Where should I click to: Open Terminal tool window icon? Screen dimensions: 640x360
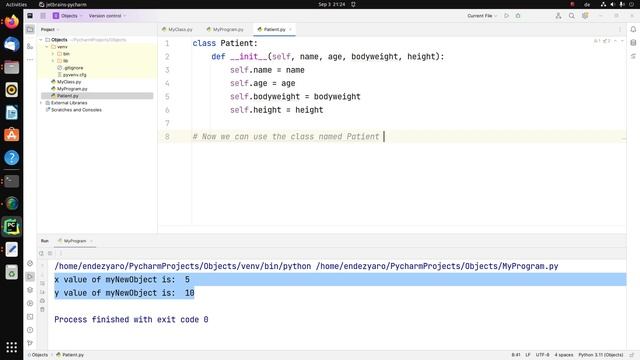point(30,317)
